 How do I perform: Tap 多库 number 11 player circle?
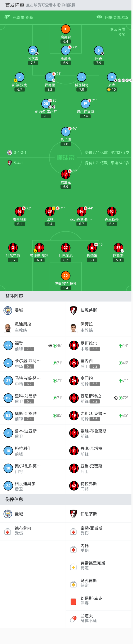coord(112,77)
